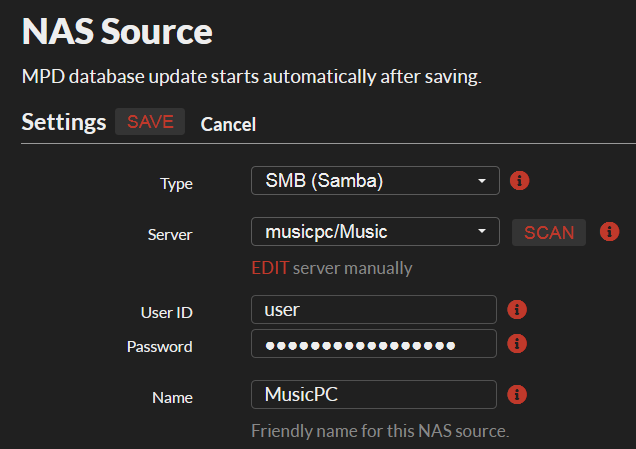Show info for the Name field

(518, 394)
